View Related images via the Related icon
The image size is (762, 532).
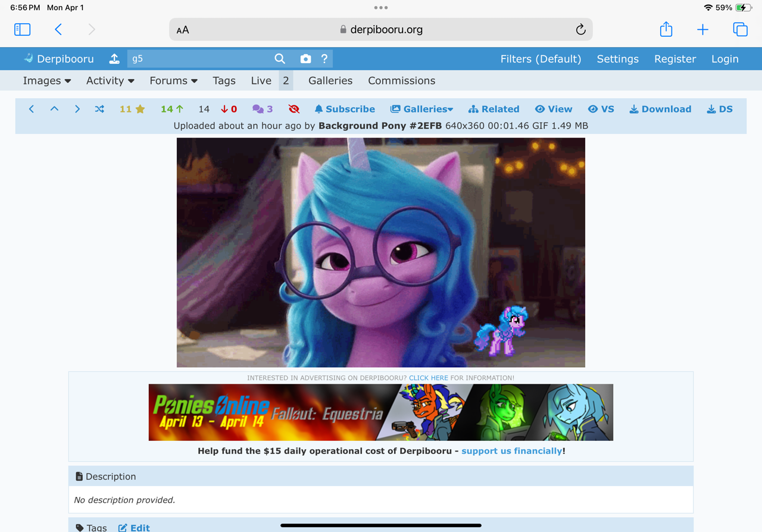[x=494, y=109]
